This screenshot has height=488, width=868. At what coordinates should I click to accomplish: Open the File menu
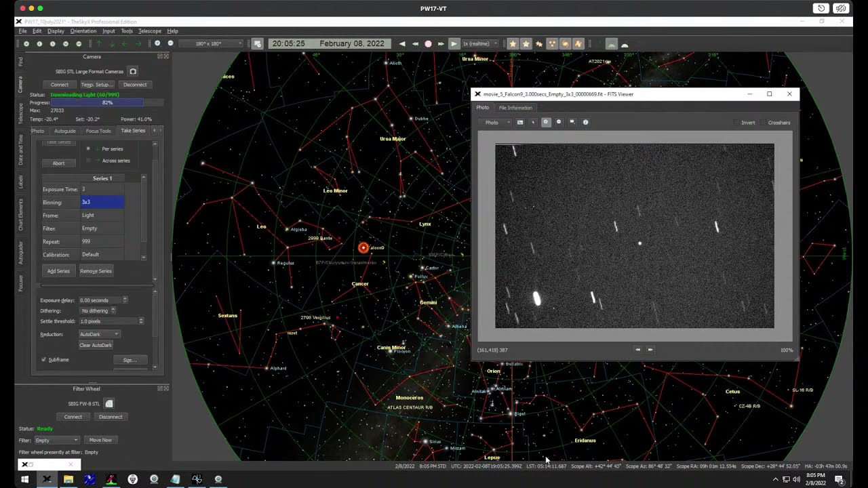click(x=22, y=30)
